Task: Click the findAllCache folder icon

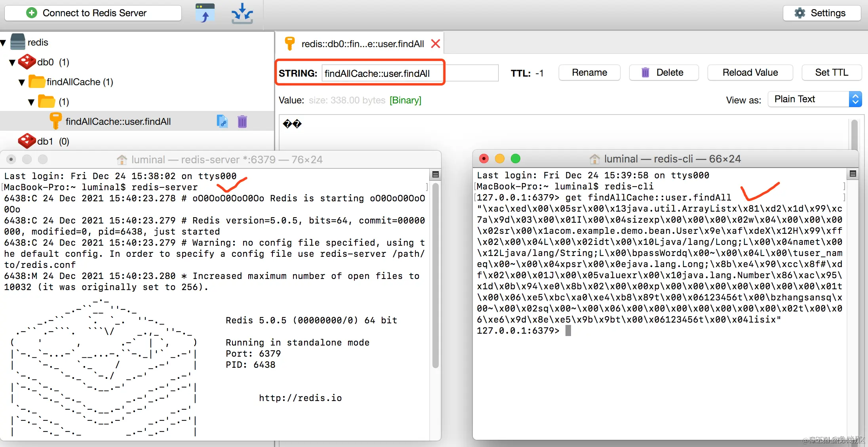Action: point(37,81)
